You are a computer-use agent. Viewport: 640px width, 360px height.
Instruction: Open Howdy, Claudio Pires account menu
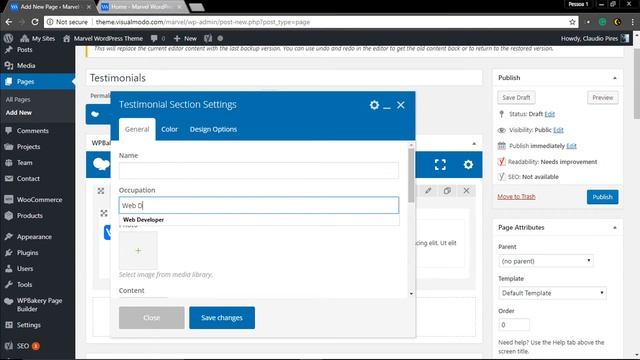[x=595, y=38]
